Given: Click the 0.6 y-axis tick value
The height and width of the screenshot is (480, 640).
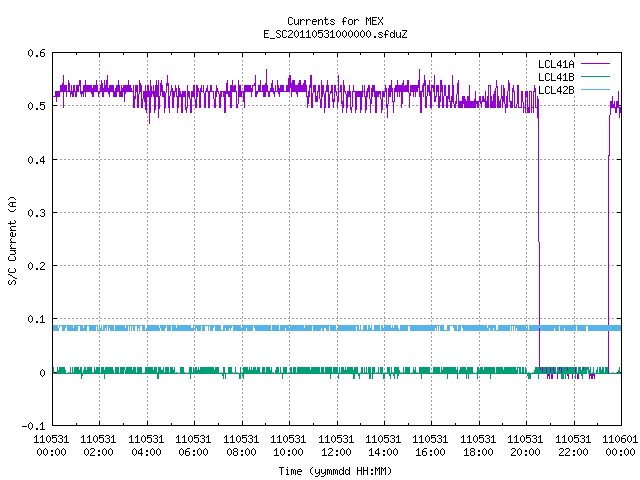Looking at the screenshot, I should point(36,53).
